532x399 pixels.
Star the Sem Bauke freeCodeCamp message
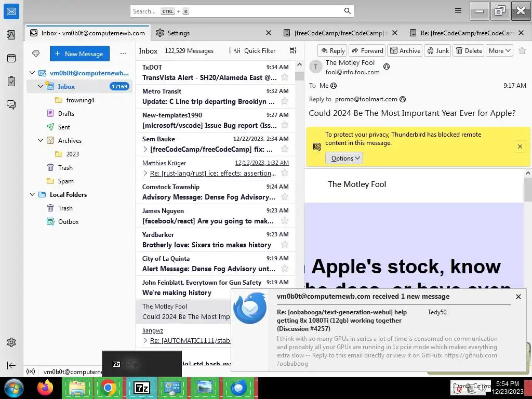coord(285,149)
